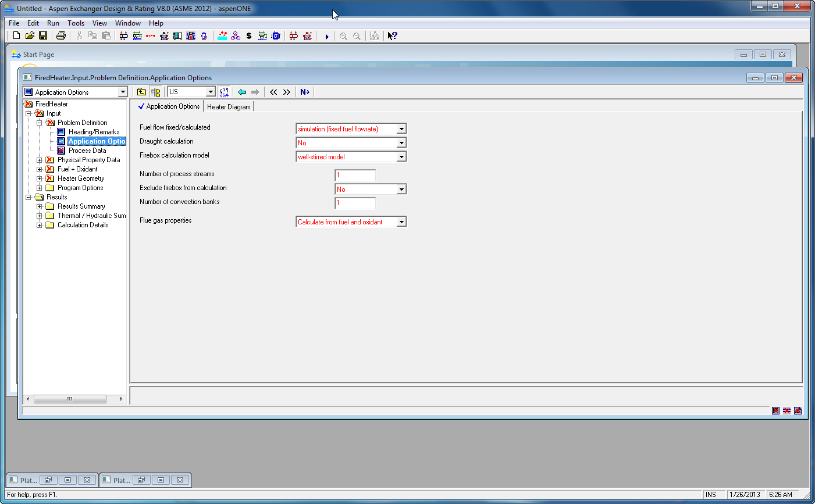Click the Number of process streams field

[355, 175]
